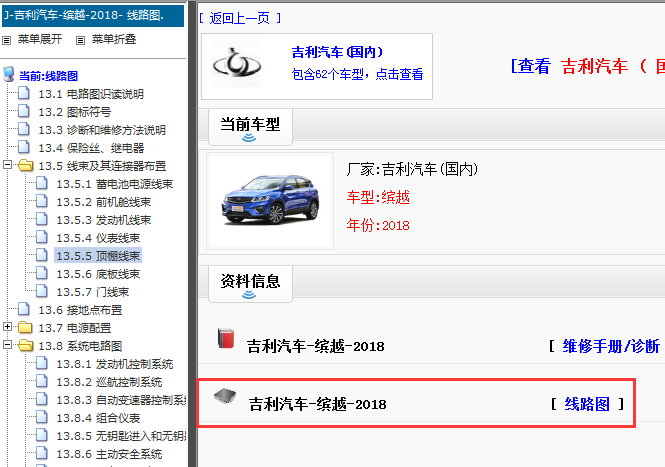Open 13.8.6 主动安全系统
Image resolution: width=665 pixels, height=467 pixels.
click(x=109, y=454)
